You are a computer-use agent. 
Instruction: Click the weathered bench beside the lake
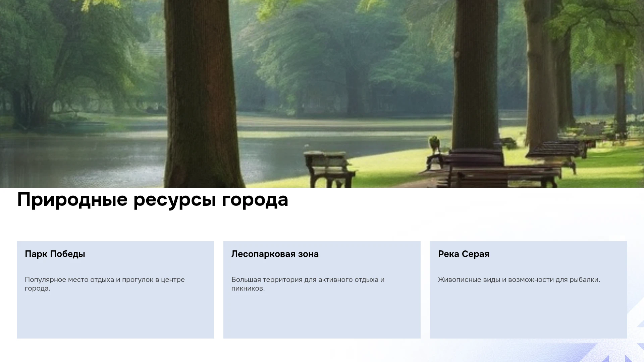point(329,169)
